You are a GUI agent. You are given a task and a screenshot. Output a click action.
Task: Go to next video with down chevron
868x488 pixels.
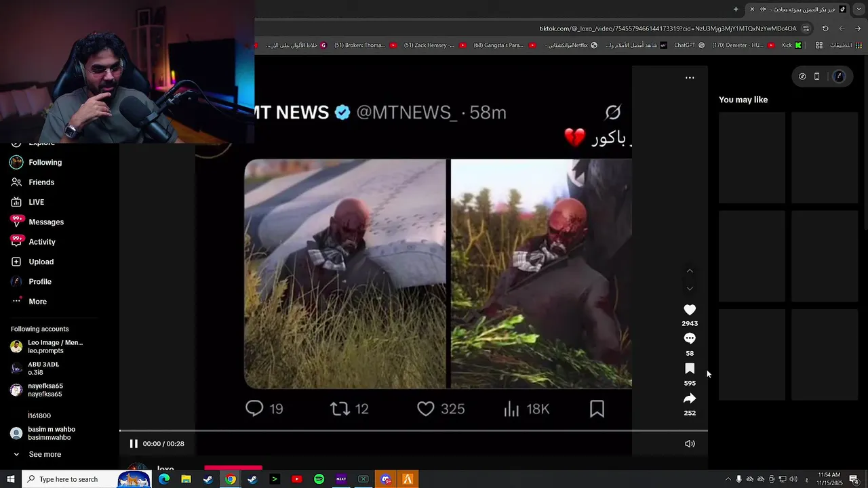(690, 289)
